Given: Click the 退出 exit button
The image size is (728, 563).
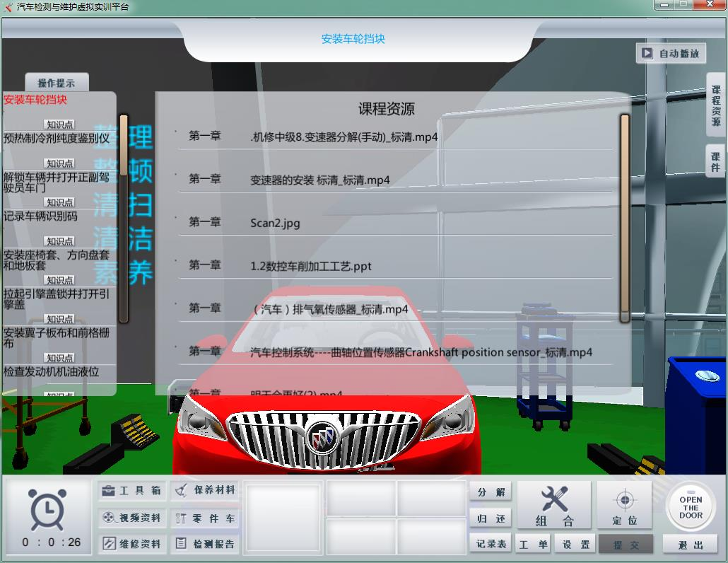Looking at the screenshot, I should 691,545.
